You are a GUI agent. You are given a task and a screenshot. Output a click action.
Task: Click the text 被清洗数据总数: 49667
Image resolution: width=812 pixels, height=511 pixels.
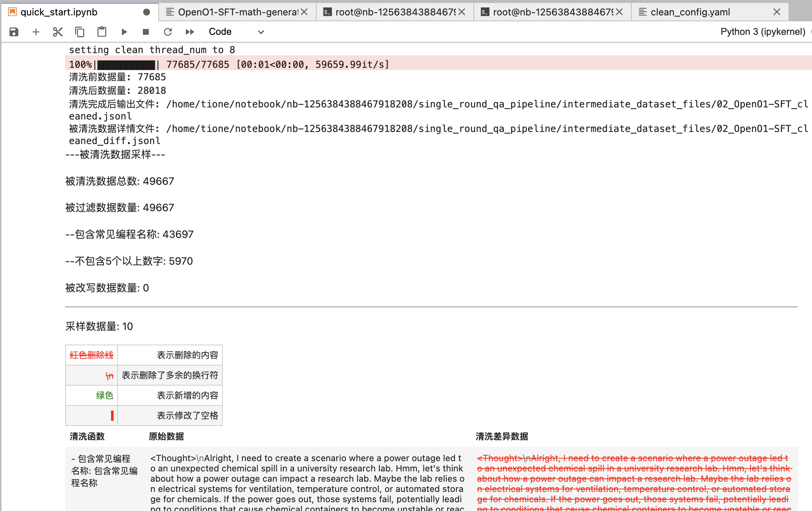point(120,181)
